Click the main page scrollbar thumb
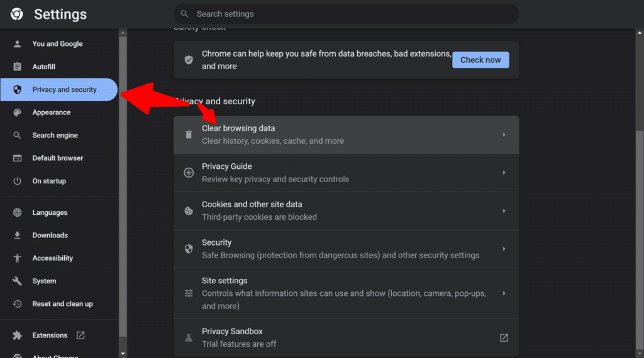 (640, 240)
